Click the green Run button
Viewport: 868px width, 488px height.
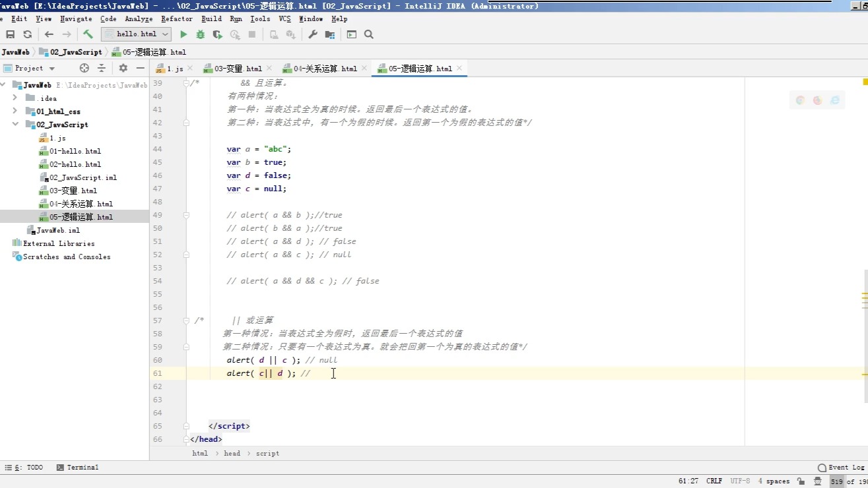coord(184,34)
